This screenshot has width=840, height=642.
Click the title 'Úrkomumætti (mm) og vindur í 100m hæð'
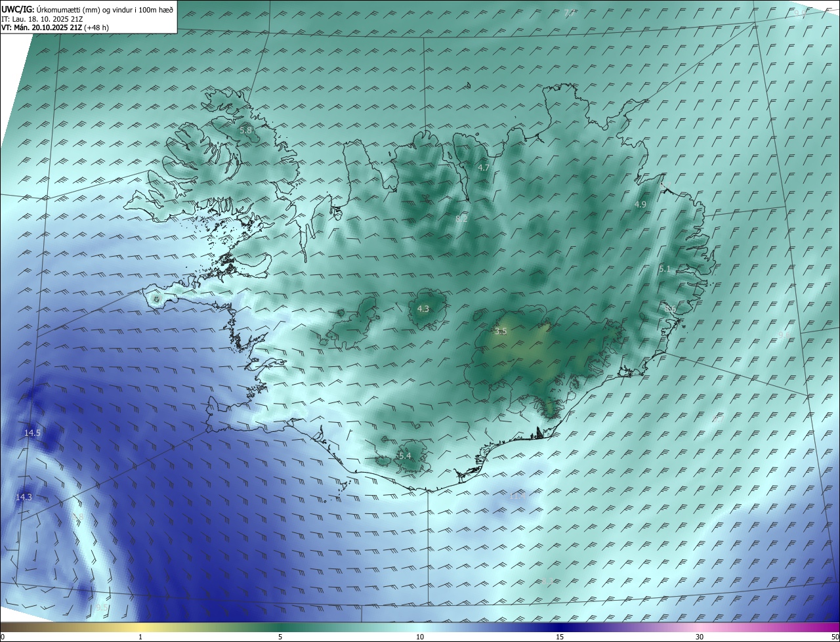click(105, 9)
